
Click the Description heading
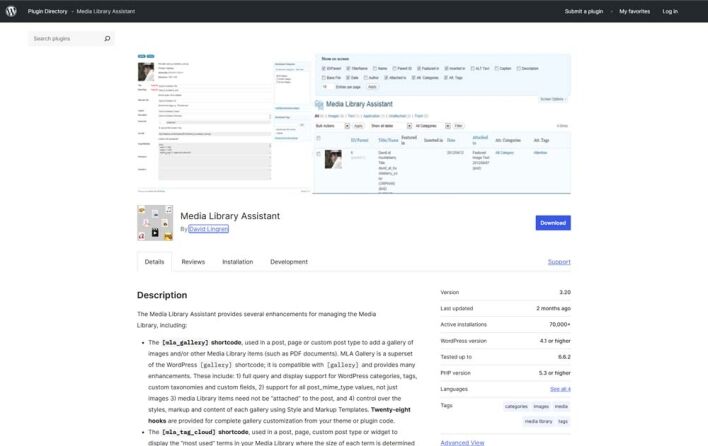pos(162,295)
